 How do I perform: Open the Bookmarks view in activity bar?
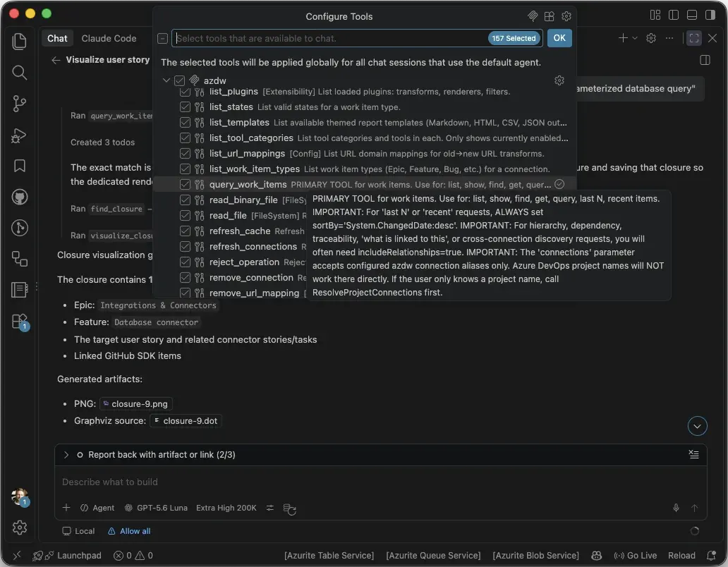(19, 166)
